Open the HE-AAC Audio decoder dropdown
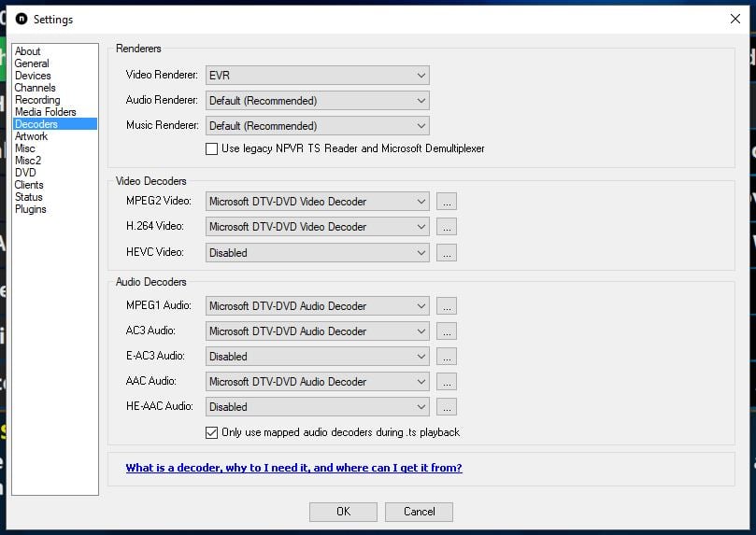The image size is (756, 535). tap(317, 406)
